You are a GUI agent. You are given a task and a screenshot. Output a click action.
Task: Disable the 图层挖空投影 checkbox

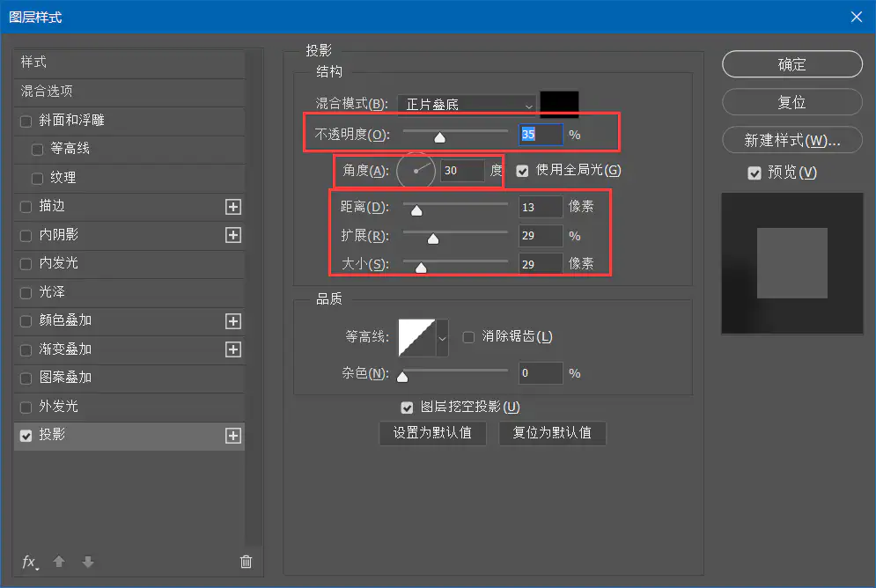click(407, 407)
